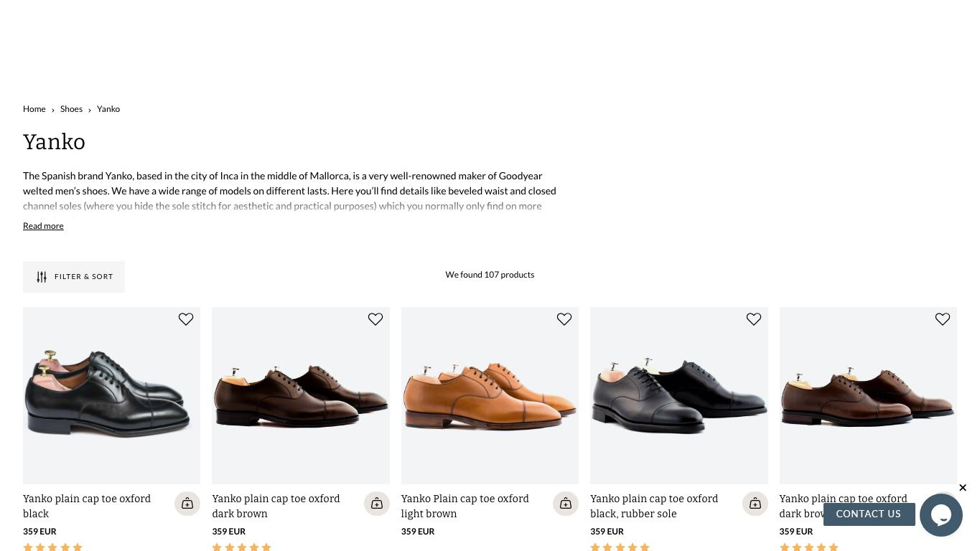Select Yanko breadcrumb item
Image resolution: width=980 pixels, height=551 pixels.
coord(108,109)
